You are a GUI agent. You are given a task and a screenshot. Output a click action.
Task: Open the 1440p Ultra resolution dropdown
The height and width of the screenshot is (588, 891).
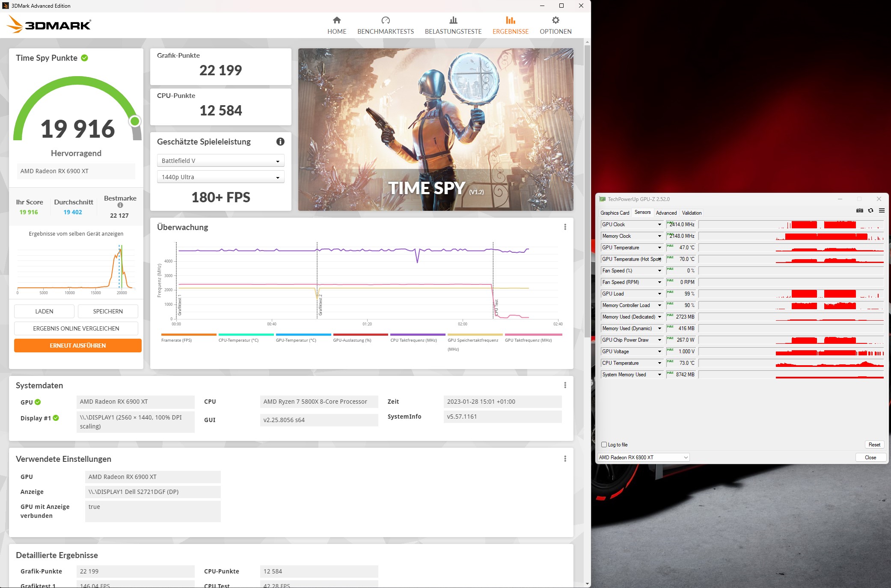pyautogui.click(x=220, y=177)
